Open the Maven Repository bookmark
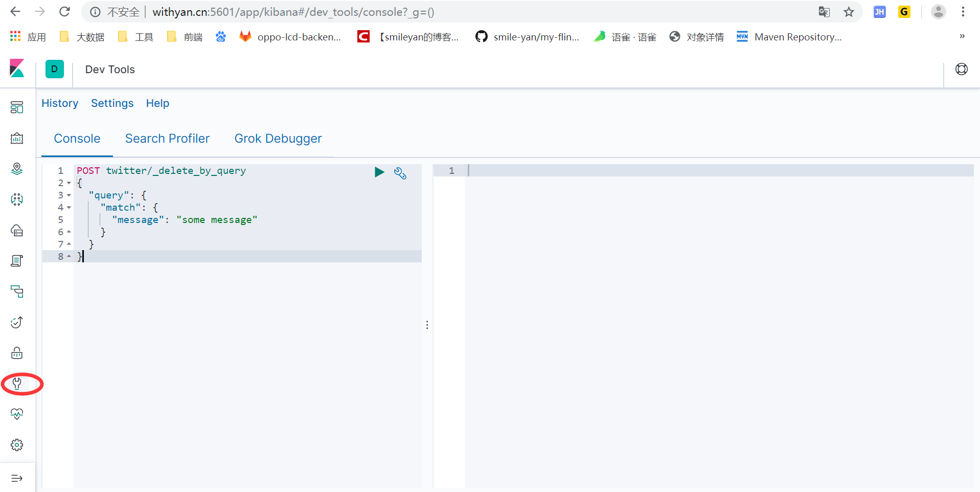Screen dimensions: 980x492 coord(789,37)
